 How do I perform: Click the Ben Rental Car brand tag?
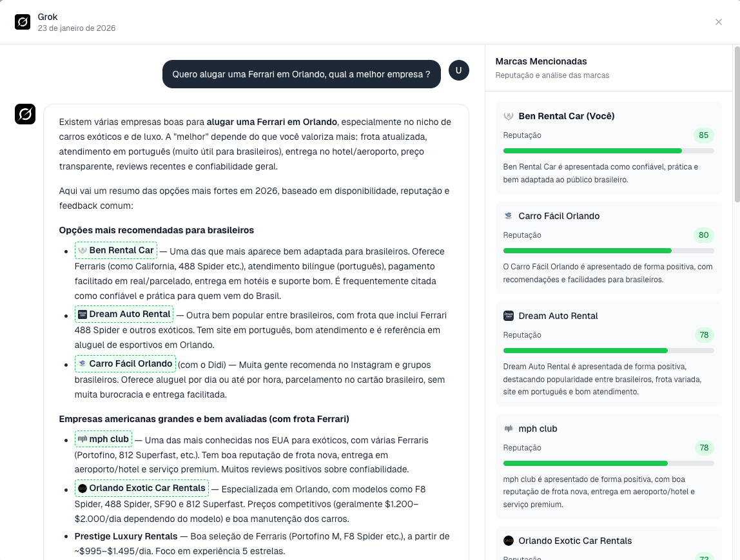116,250
